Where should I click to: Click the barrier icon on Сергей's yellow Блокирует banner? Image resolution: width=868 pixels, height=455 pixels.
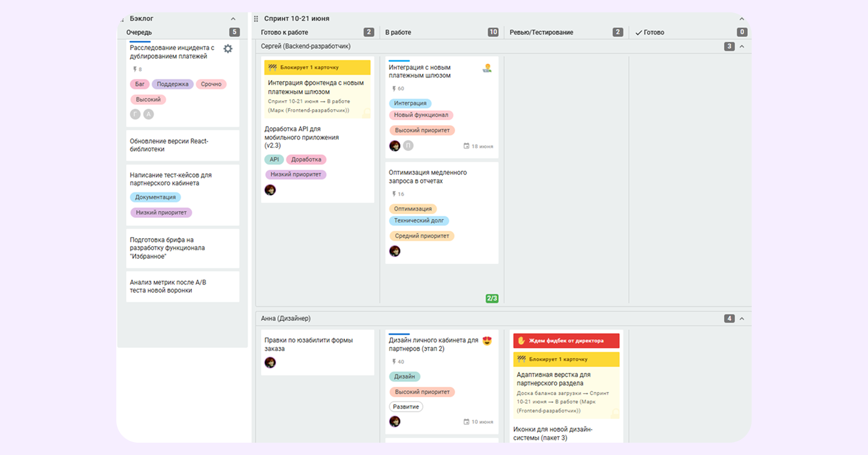[272, 68]
